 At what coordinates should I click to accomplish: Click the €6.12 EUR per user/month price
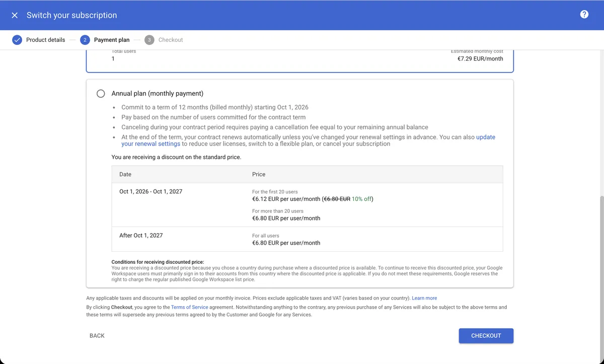[286, 199]
